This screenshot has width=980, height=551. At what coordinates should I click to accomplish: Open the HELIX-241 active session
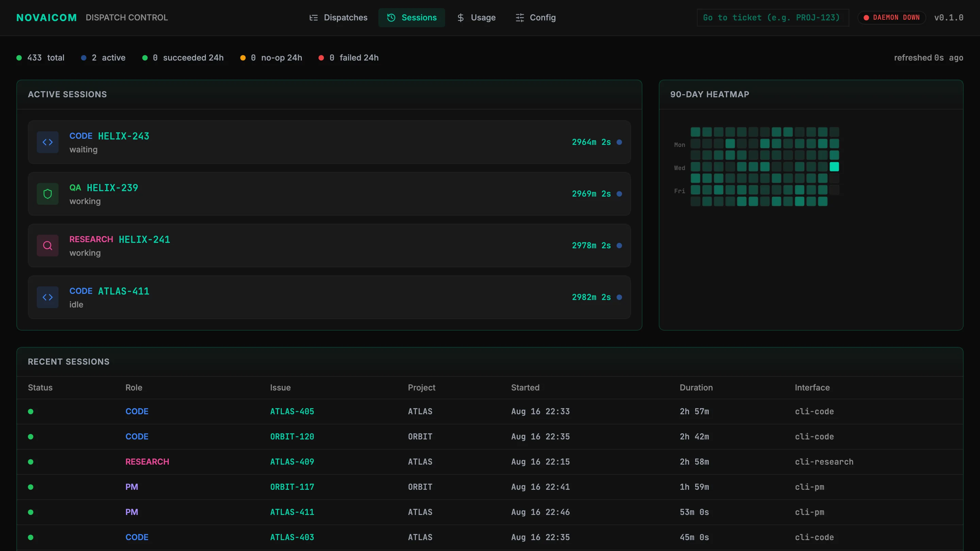point(329,246)
